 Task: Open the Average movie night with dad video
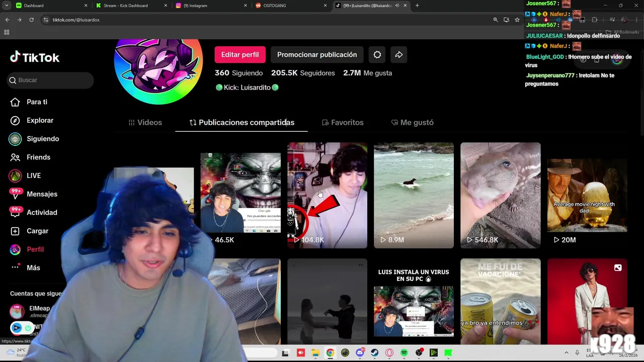point(587,195)
